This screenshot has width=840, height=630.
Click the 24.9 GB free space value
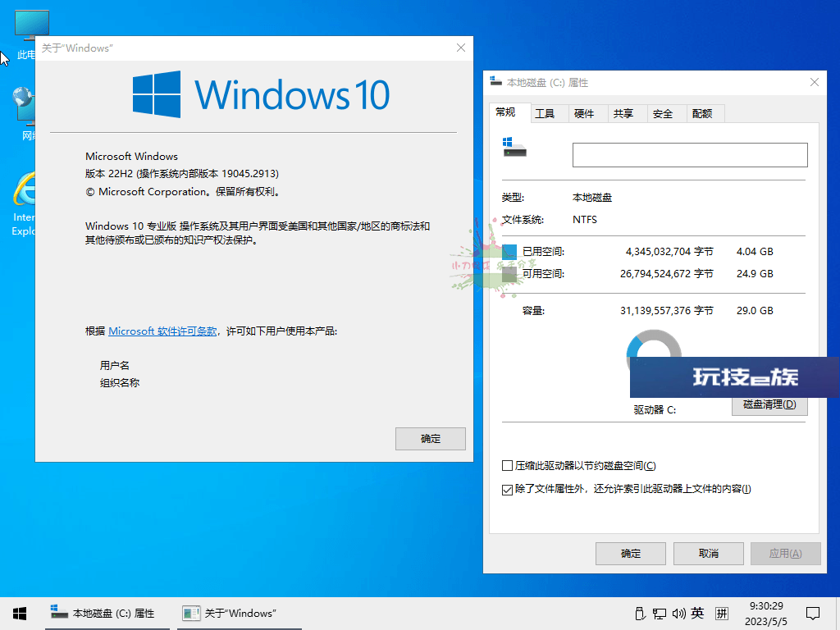coord(755,274)
